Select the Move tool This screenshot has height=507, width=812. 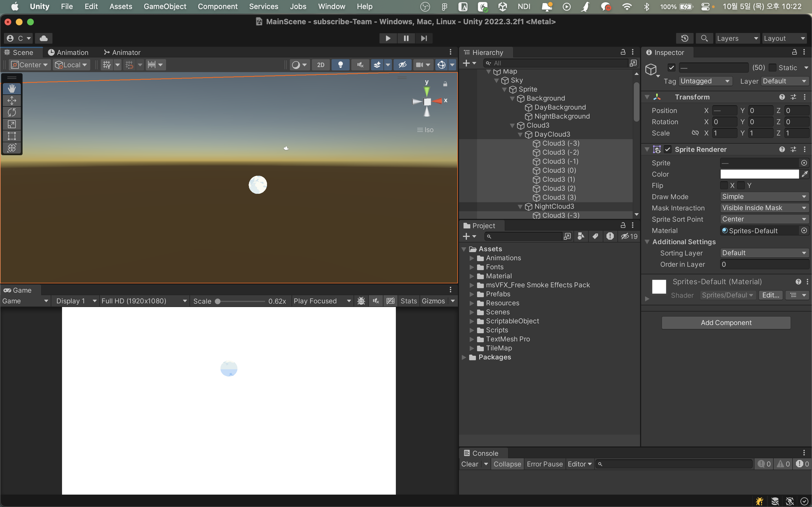(x=12, y=100)
